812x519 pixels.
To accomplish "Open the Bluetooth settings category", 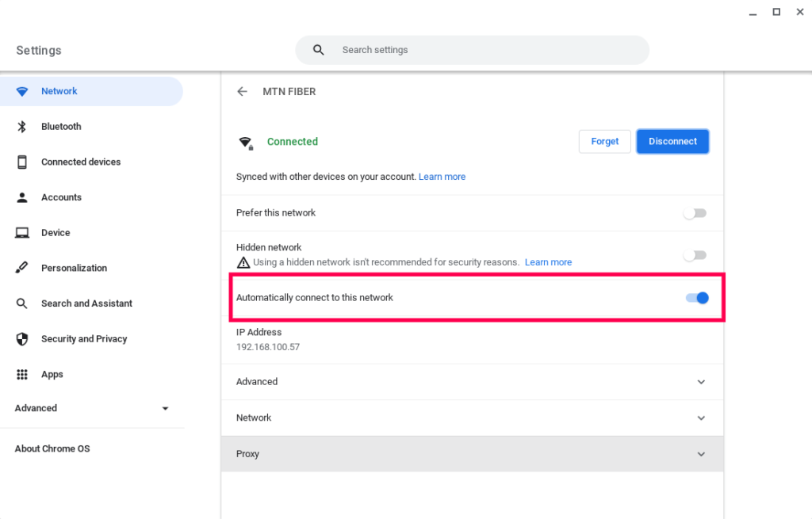I will (91, 127).
